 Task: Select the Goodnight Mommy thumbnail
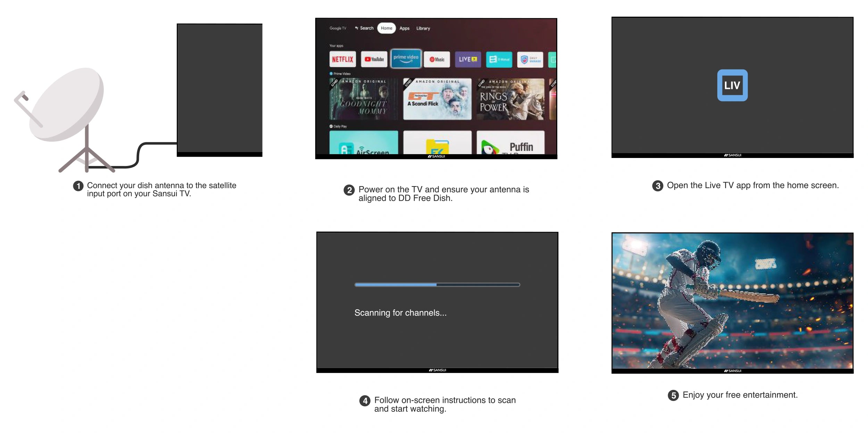(364, 99)
